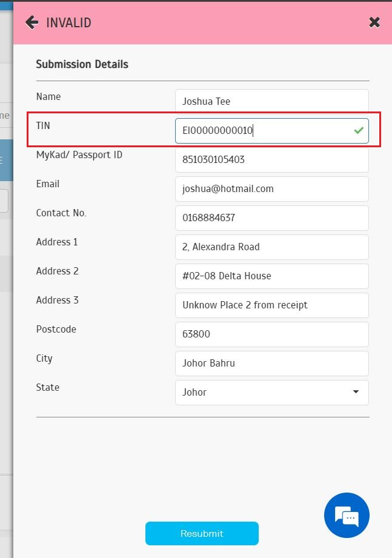The width and height of the screenshot is (392, 558).
Task: Close the INVALID panel with the X
Action: (374, 22)
